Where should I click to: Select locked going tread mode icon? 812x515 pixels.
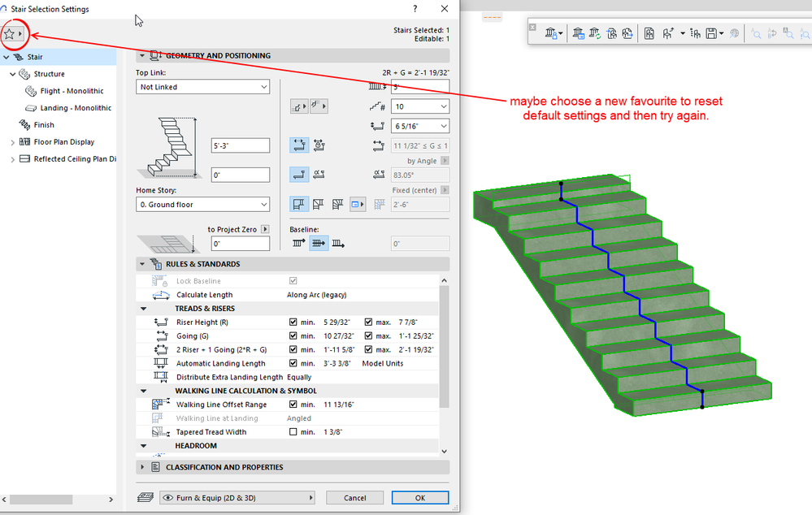[319, 145]
